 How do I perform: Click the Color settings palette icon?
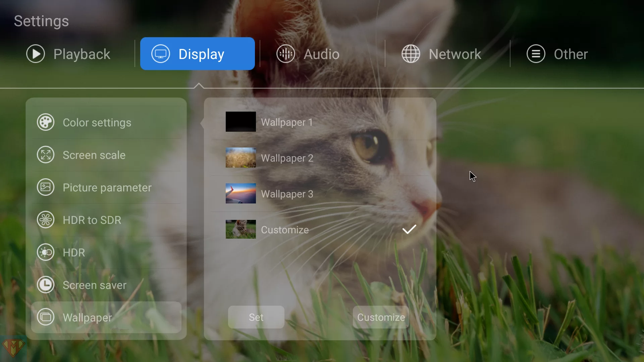(46, 122)
